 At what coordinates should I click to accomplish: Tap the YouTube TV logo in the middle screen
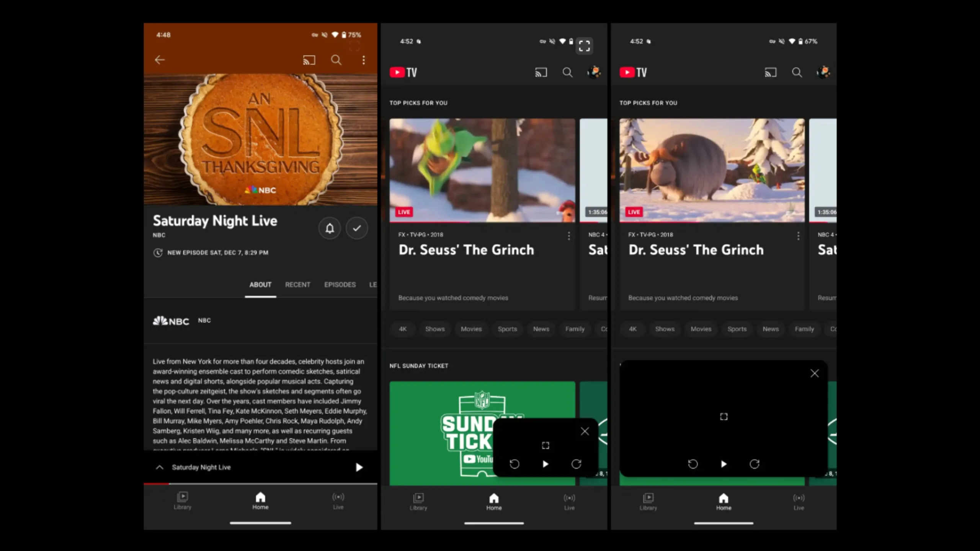coord(403,72)
